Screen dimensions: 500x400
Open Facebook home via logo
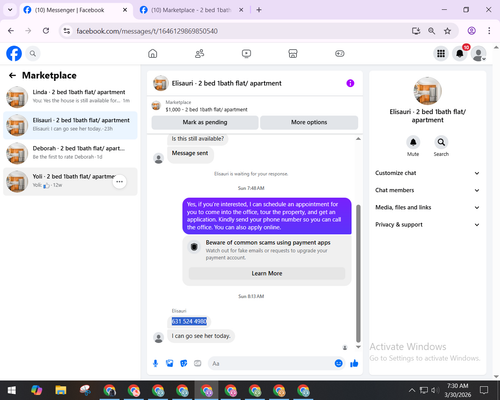[14, 53]
